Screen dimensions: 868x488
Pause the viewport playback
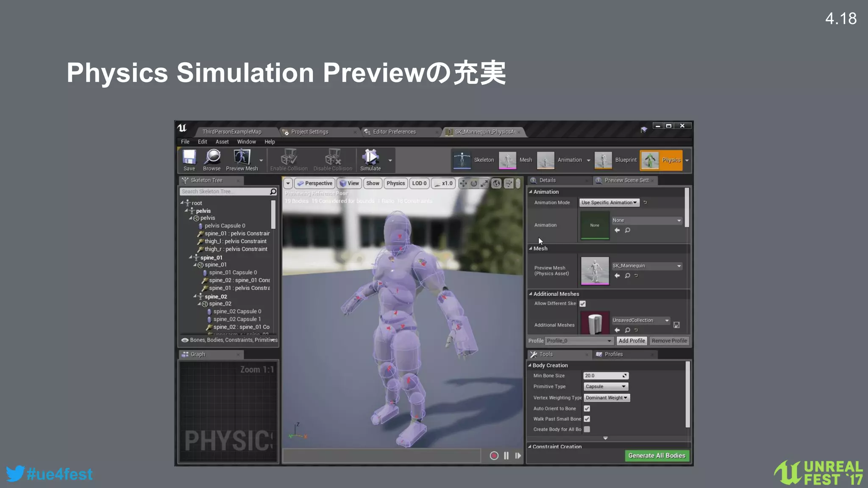click(x=506, y=455)
